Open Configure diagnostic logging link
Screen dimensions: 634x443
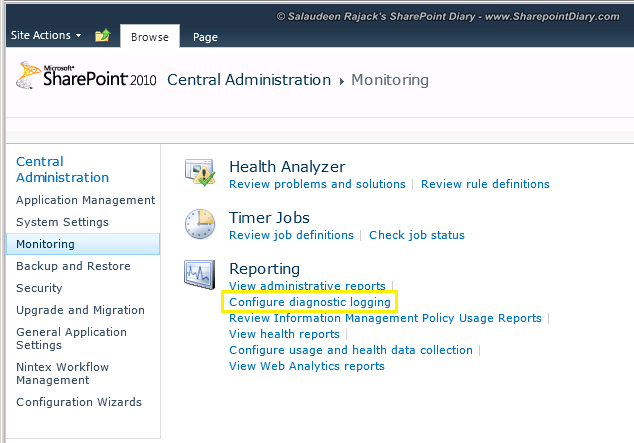(310, 302)
